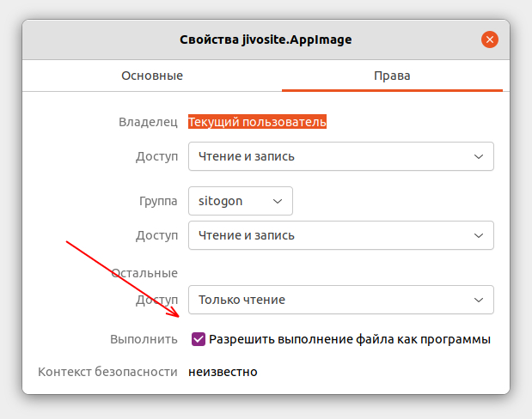Click chevron arrow in group's access combo
532x419 pixels.
479,235
